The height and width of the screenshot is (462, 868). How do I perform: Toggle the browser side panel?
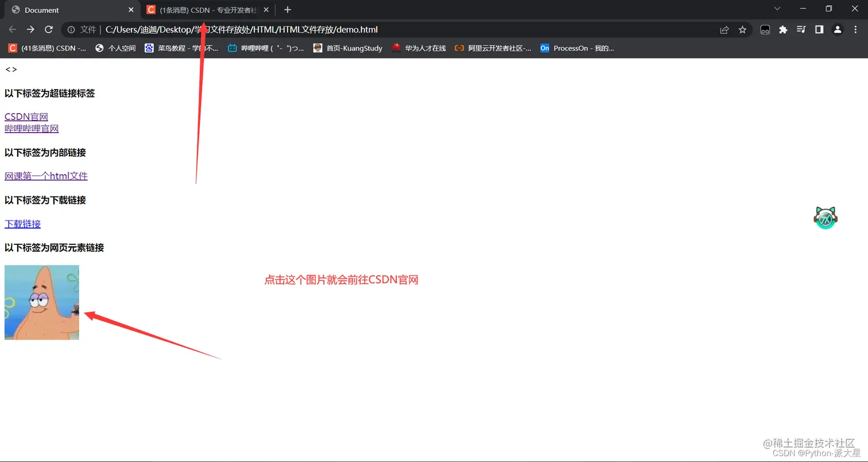tap(819, 29)
